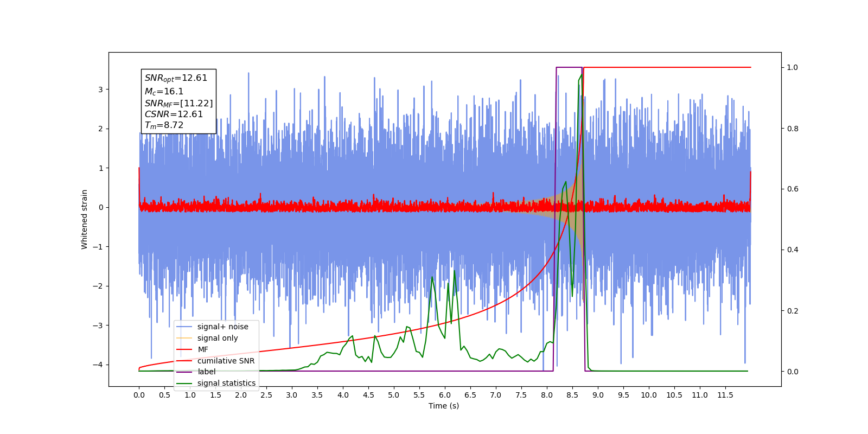This screenshot has width=868, height=434.
Task: Click the 8.0 tick label on the time axis
Action: [x=547, y=395]
